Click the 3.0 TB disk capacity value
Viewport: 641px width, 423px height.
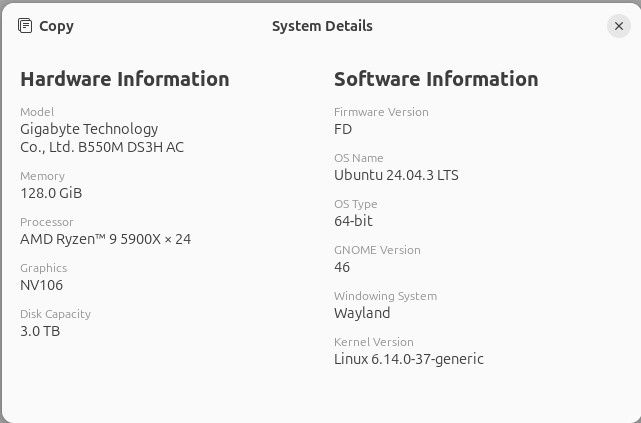click(x=40, y=331)
